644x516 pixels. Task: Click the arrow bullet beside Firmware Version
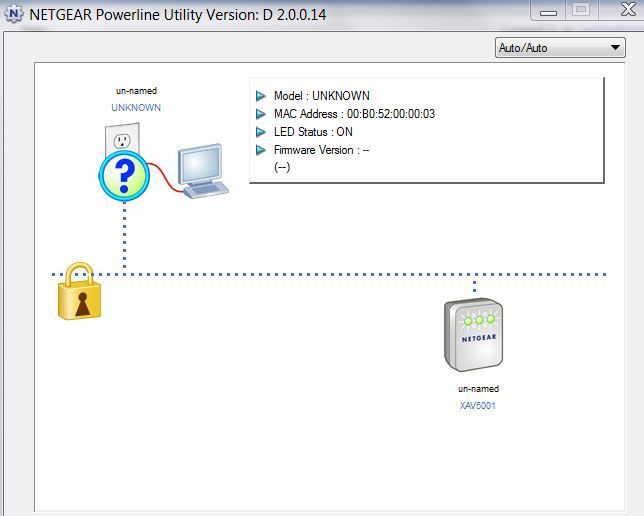[x=261, y=150]
